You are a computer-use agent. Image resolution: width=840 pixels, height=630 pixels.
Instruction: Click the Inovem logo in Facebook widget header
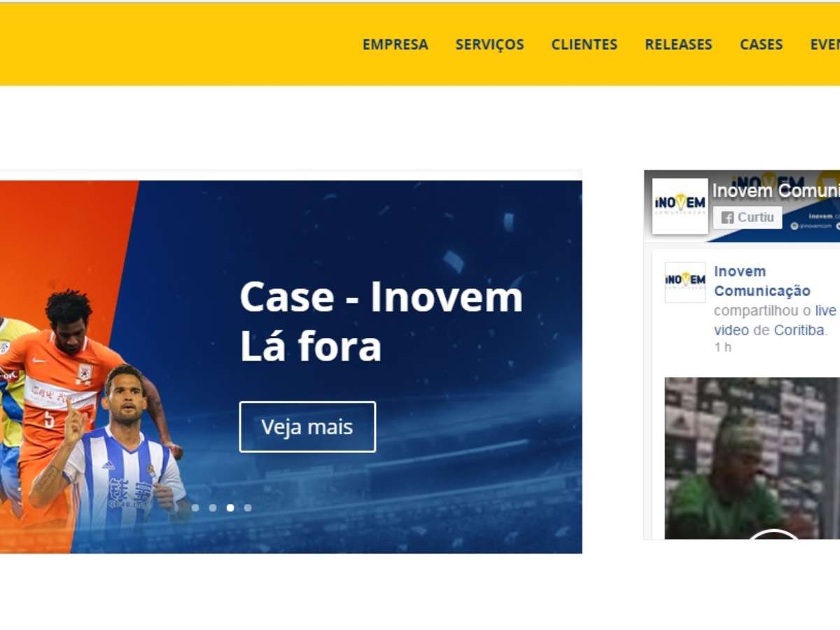[680, 206]
